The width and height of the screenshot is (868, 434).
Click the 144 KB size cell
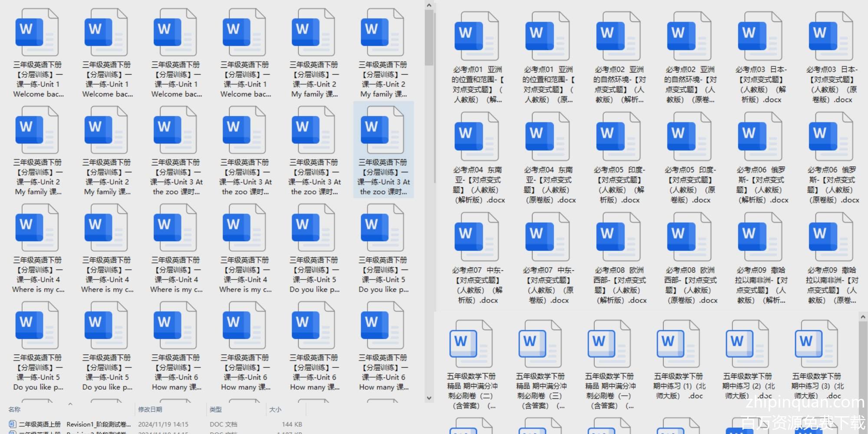(292, 424)
